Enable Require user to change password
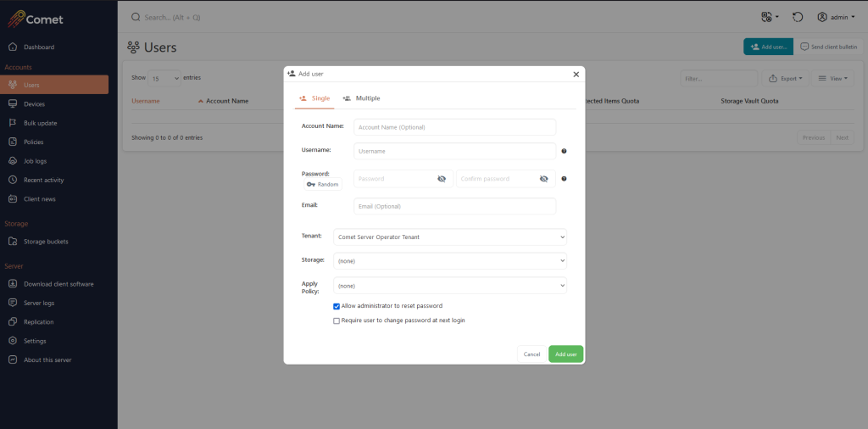868x429 pixels. point(337,320)
